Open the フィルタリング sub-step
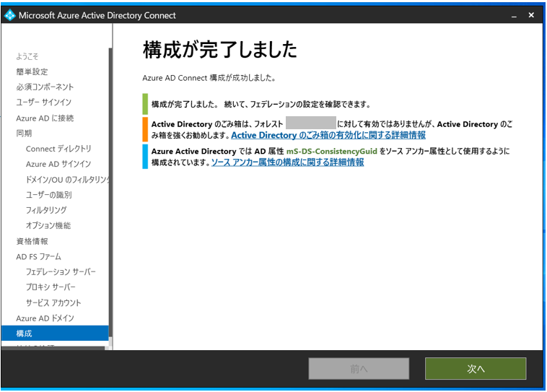Viewport: 547px width, 392px height. [x=46, y=210]
